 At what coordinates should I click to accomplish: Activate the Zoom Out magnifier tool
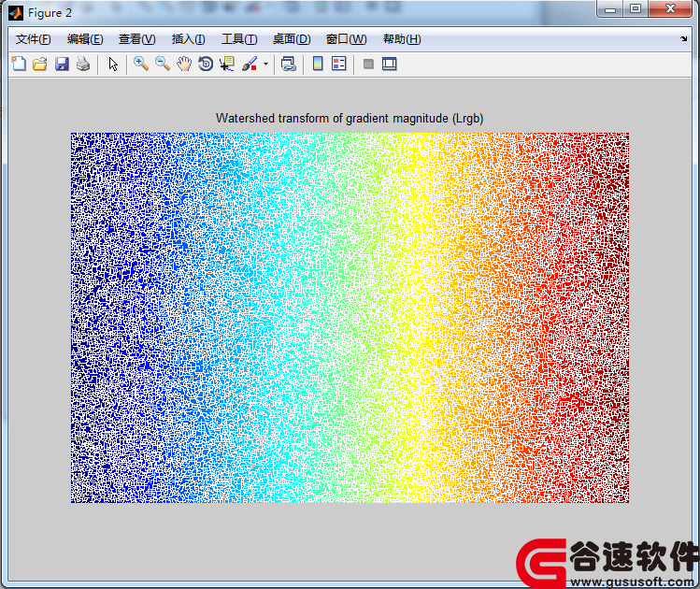163,64
